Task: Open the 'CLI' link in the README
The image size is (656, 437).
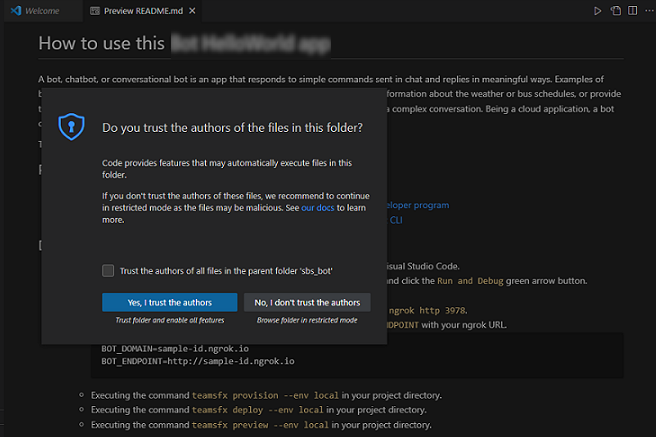Action: point(396,220)
